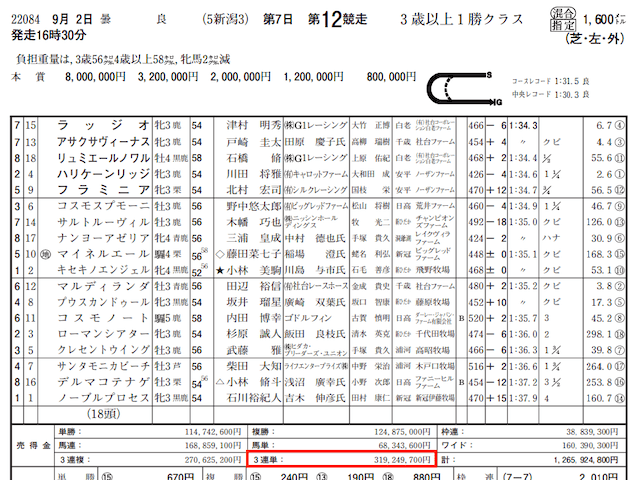Select horse name ナンヨーアゼリア
The height and width of the screenshot is (480, 640).
(103, 238)
